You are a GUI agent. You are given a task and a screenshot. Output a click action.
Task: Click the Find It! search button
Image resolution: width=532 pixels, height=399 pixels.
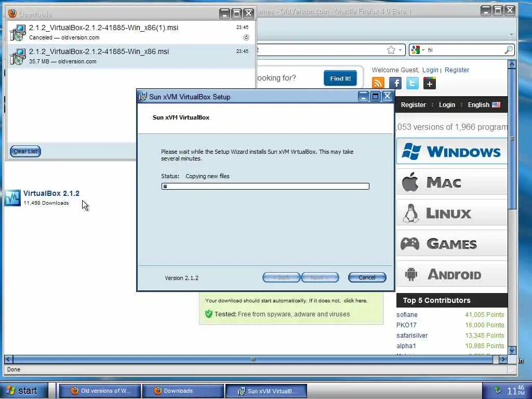[x=340, y=78]
